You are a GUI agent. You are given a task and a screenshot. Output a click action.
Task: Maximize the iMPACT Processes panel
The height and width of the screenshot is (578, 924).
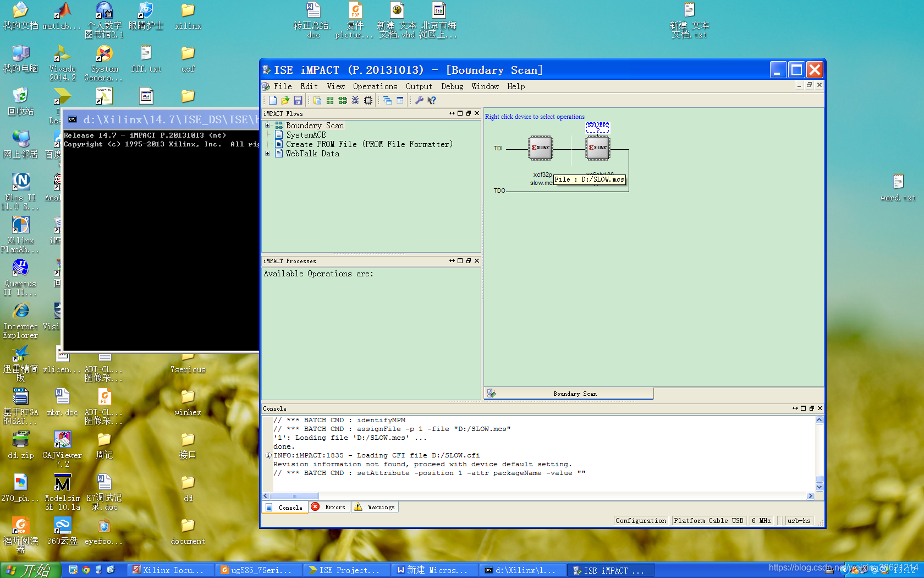coord(460,261)
